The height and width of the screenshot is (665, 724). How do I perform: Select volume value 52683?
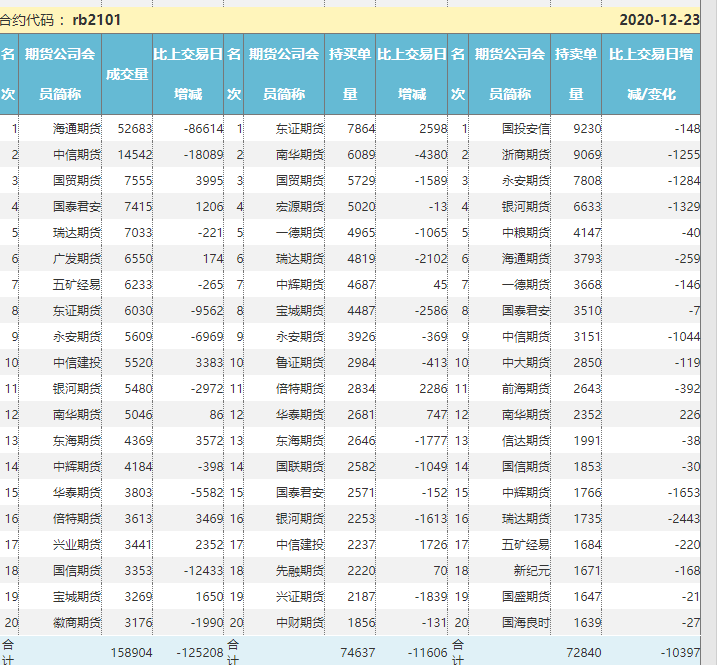(134, 128)
